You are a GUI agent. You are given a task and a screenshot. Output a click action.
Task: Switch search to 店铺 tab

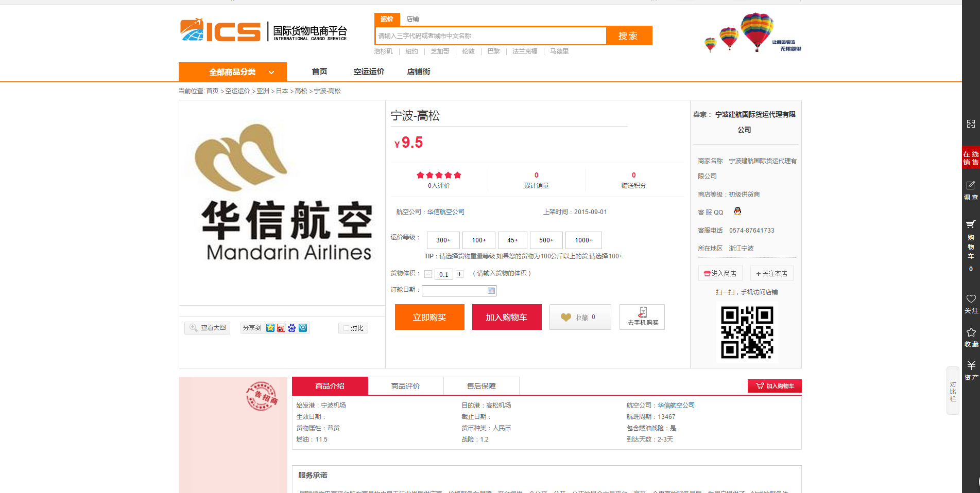tap(412, 19)
